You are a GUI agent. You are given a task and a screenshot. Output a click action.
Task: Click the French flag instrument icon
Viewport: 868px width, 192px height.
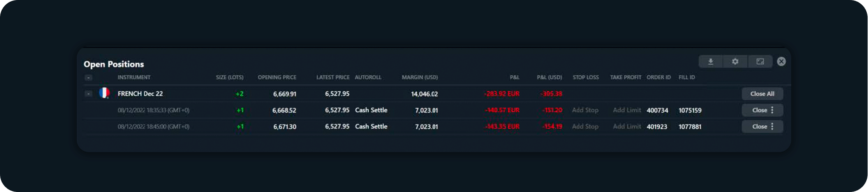[x=104, y=93]
